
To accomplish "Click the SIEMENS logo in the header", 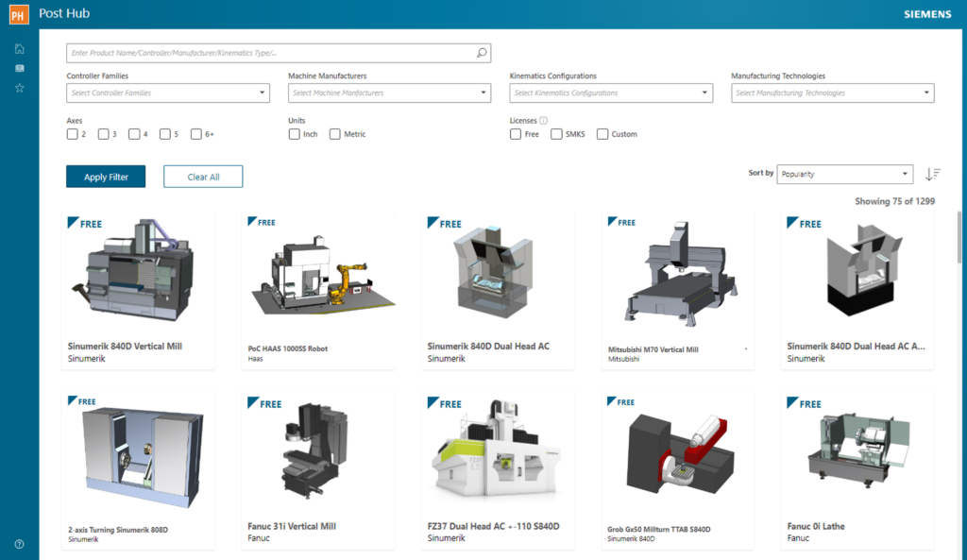I will click(926, 13).
